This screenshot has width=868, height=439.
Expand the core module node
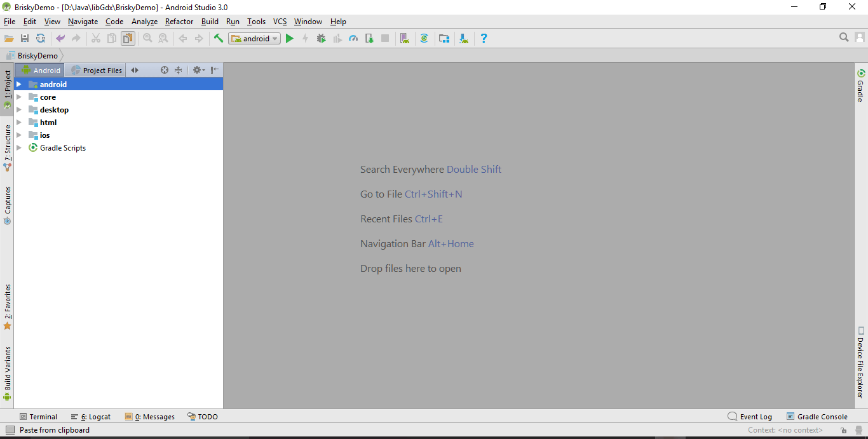point(19,97)
